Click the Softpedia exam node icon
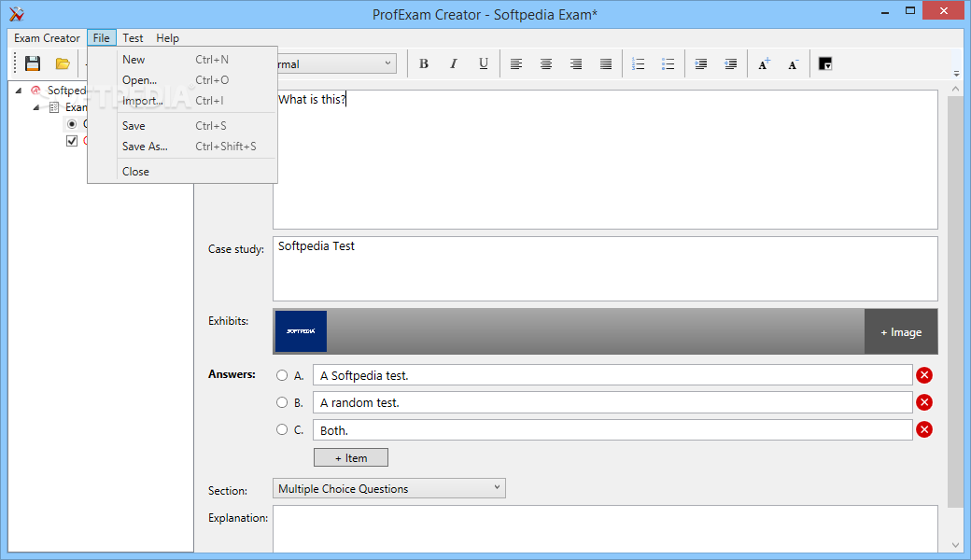Image resolution: width=971 pixels, height=560 pixels. pyautogui.click(x=35, y=91)
